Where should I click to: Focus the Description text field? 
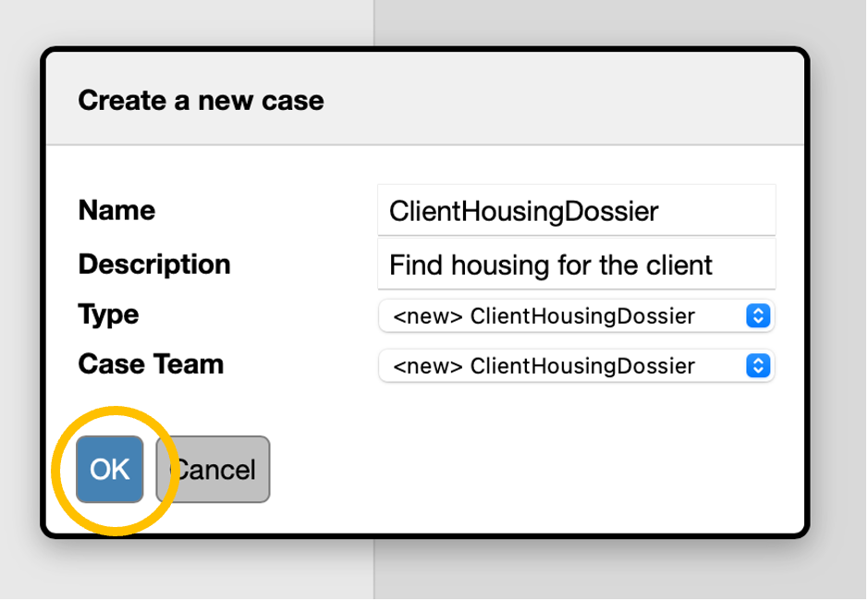[x=576, y=265]
